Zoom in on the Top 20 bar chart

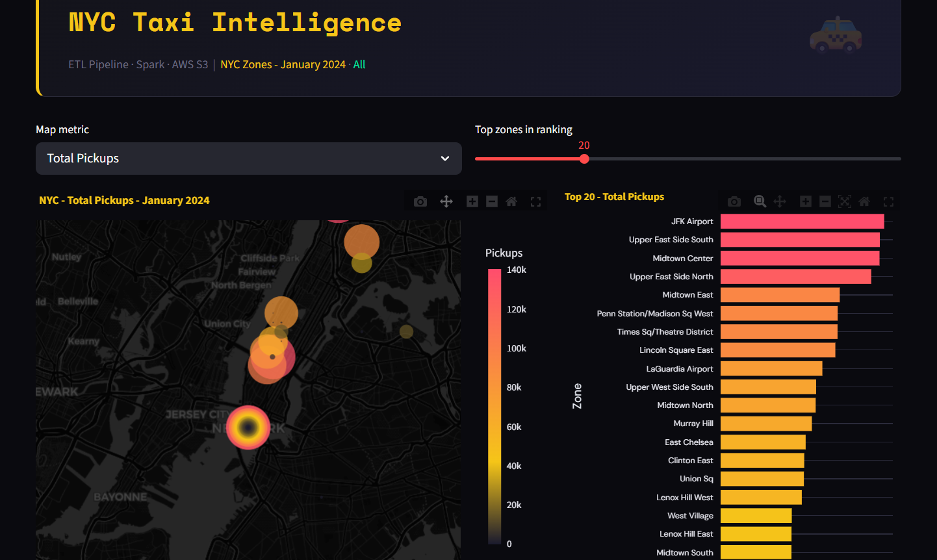pos(806,201)
